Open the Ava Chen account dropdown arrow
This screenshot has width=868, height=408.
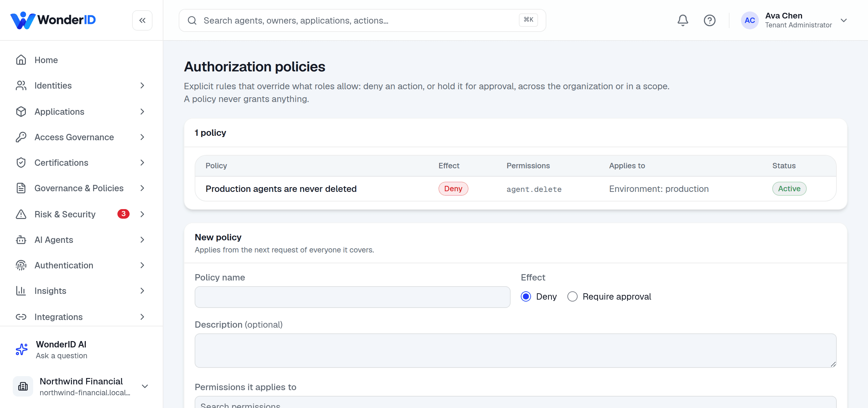(x=844, y=20)
